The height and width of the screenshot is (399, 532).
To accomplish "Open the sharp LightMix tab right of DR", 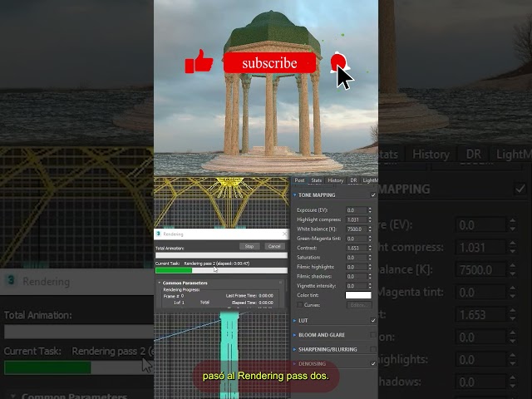I will [370, 180].
